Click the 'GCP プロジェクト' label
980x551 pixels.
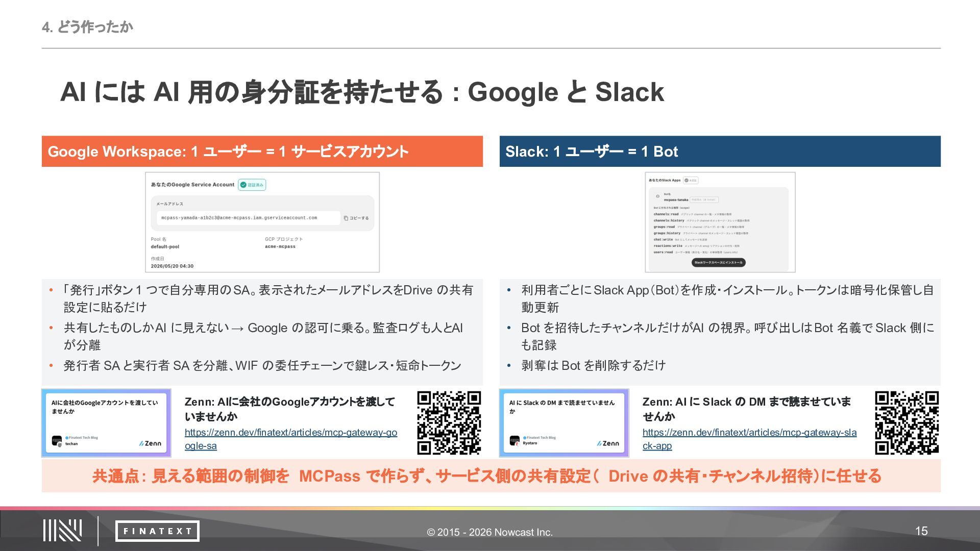[x=284, y=239]
